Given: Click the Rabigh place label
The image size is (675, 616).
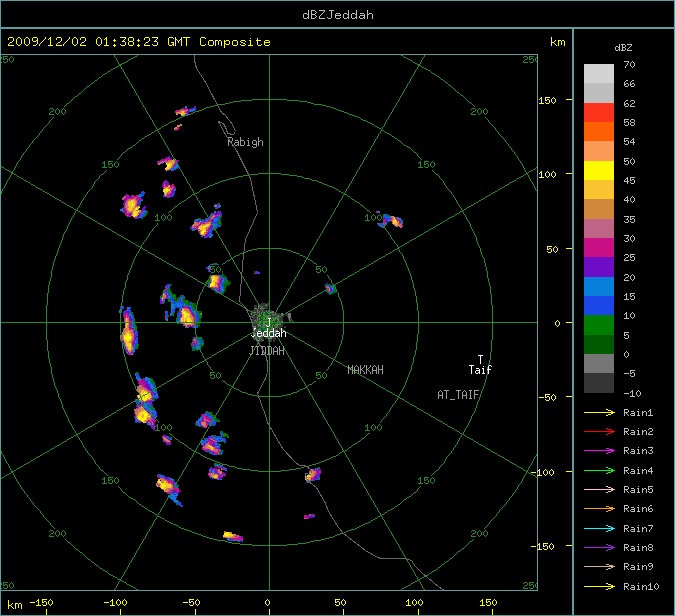Looking at the screenshot, I should [x=245, y=142].
